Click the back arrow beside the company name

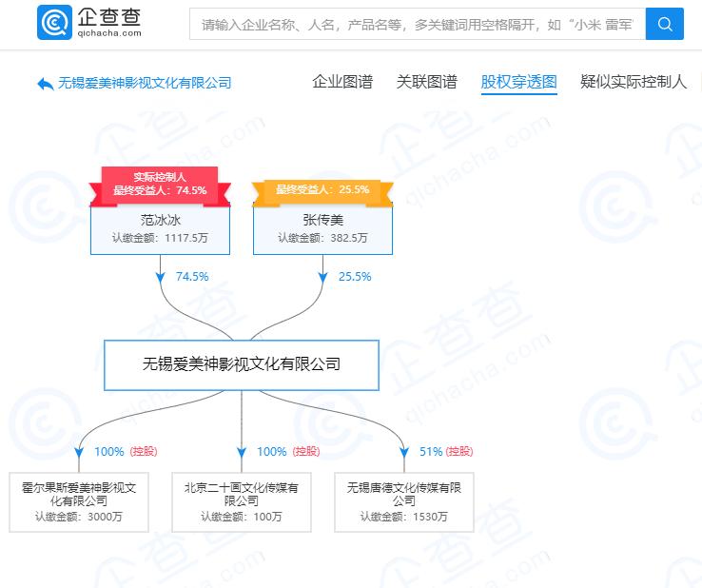pyautogui.click(x=46, y=84)
